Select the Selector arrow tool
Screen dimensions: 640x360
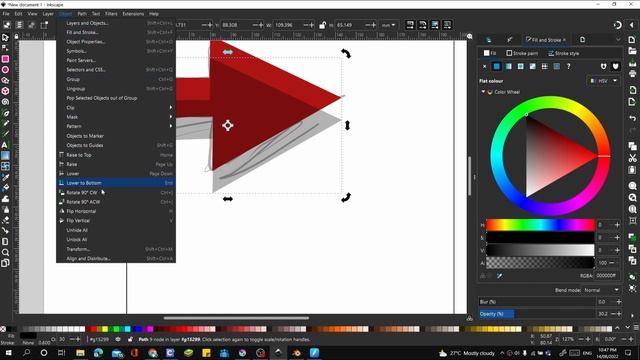coord(5,37)
